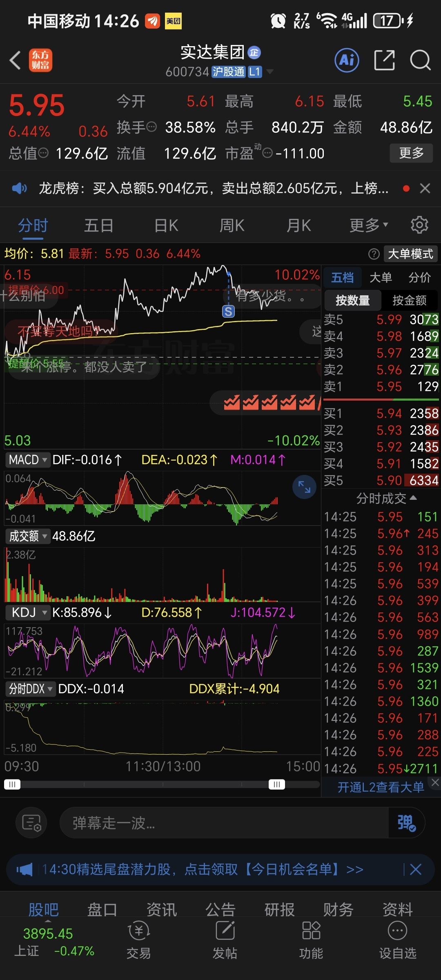Tap the 弹幕走一波 input field
Viewport: 441px width, 980px height.
coord(224,823)
